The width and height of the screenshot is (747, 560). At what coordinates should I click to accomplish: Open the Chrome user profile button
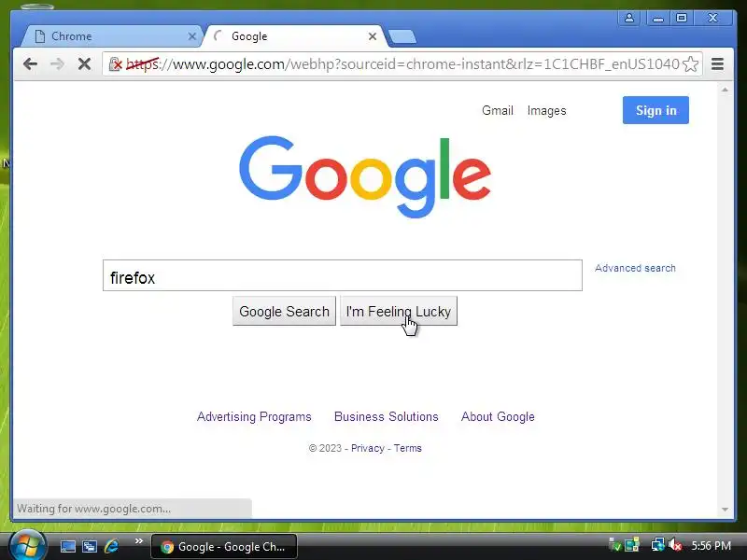(628, 18)
